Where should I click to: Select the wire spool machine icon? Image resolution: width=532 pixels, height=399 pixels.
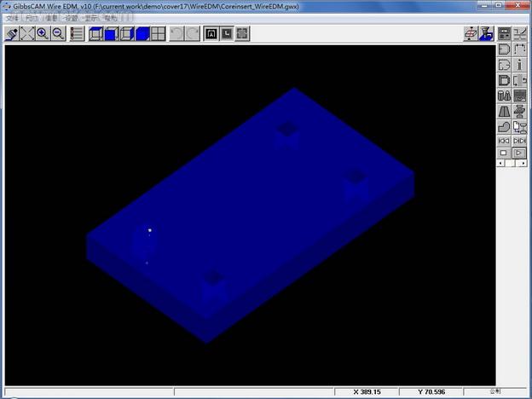point(520,112)
